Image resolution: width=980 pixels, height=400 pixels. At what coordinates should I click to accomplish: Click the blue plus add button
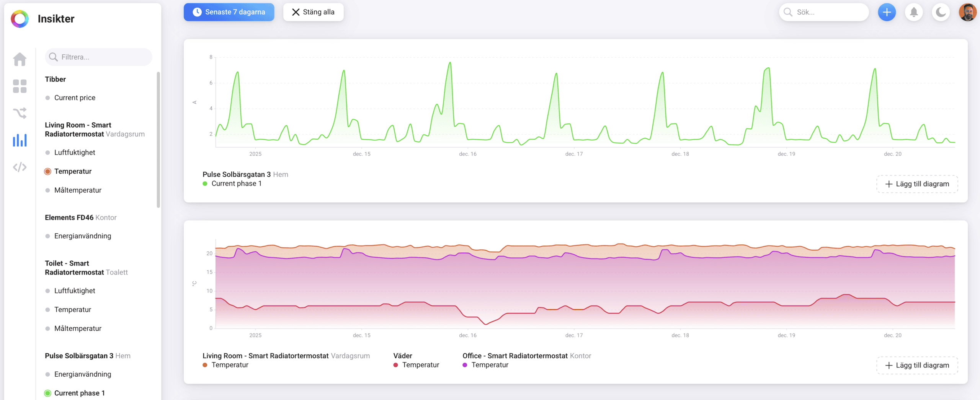click(x=887, y=12)
